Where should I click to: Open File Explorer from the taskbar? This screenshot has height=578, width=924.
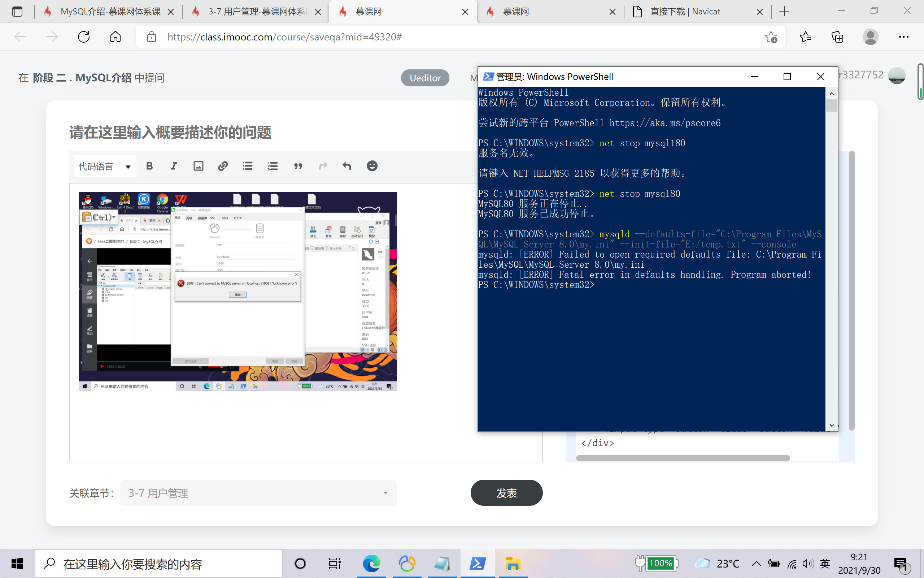tap(513, 564)
